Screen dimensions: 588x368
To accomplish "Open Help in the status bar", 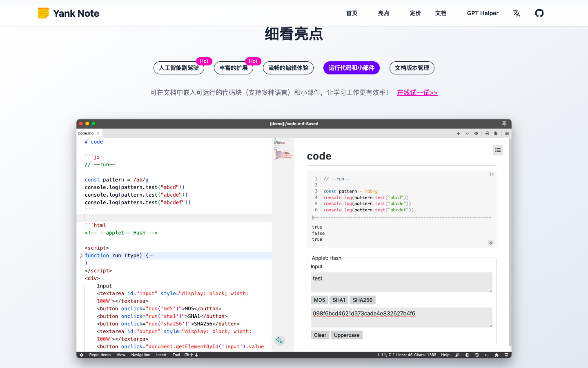I will tap(445, 355).
